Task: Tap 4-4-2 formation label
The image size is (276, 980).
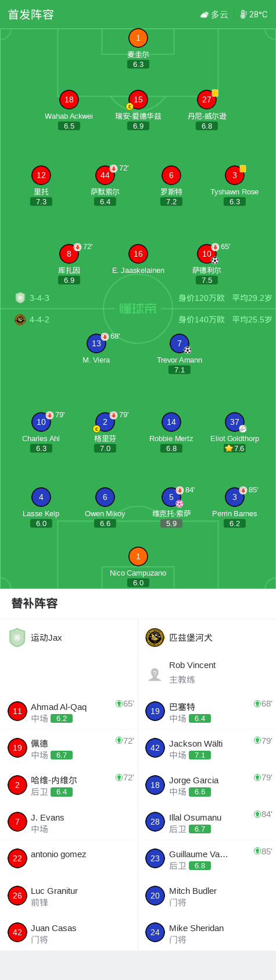Action: (x=40, y=319)
